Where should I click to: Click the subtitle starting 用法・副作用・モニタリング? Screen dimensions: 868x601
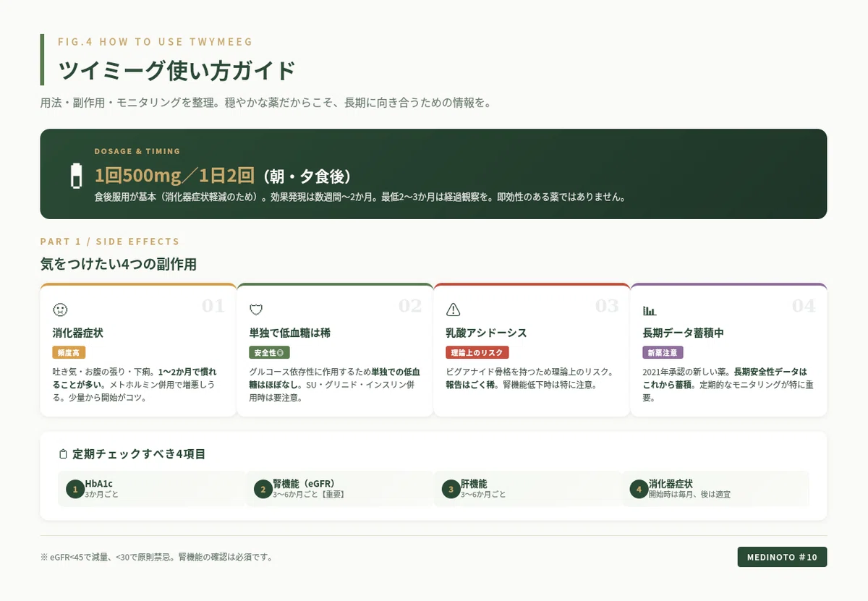point(266,103)
